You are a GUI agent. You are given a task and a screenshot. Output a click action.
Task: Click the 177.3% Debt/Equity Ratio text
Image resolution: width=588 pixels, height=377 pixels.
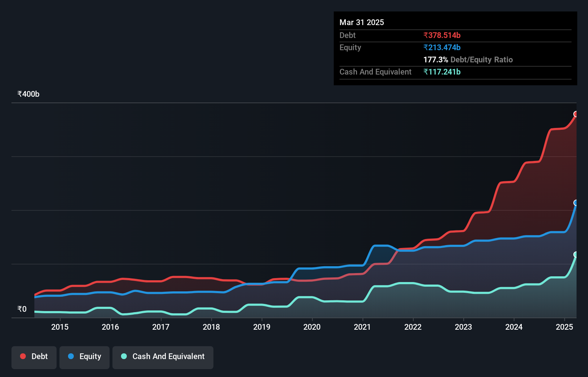pos(468,59)
